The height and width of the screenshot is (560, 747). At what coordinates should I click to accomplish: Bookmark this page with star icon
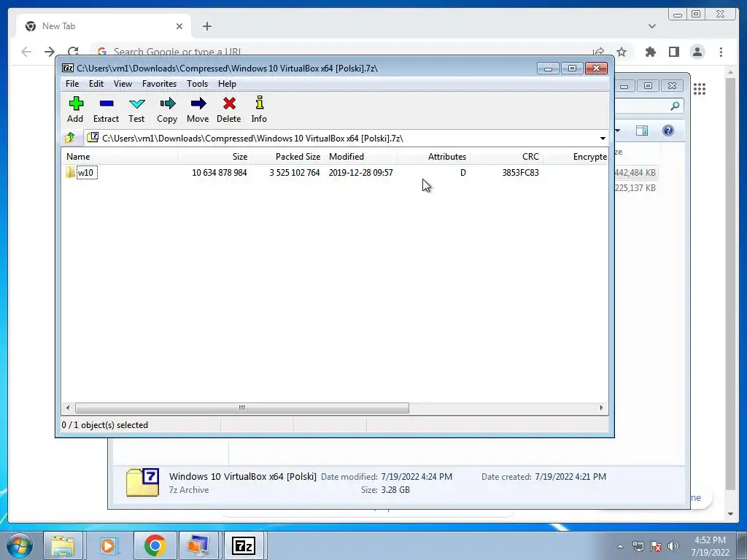[x=622, y=52]
